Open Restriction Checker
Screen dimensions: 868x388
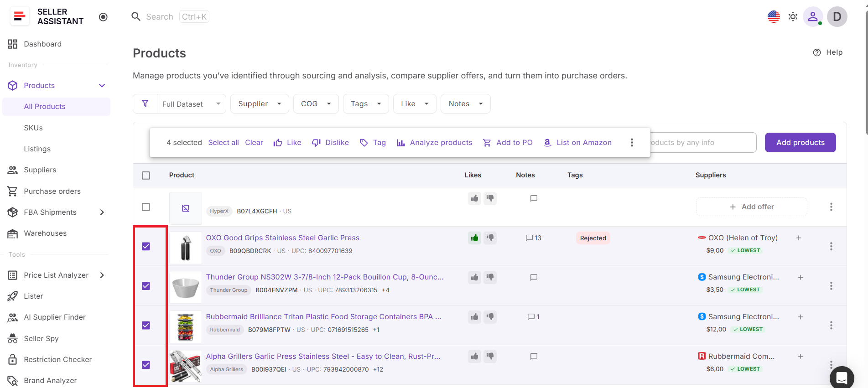coord(57,360)
